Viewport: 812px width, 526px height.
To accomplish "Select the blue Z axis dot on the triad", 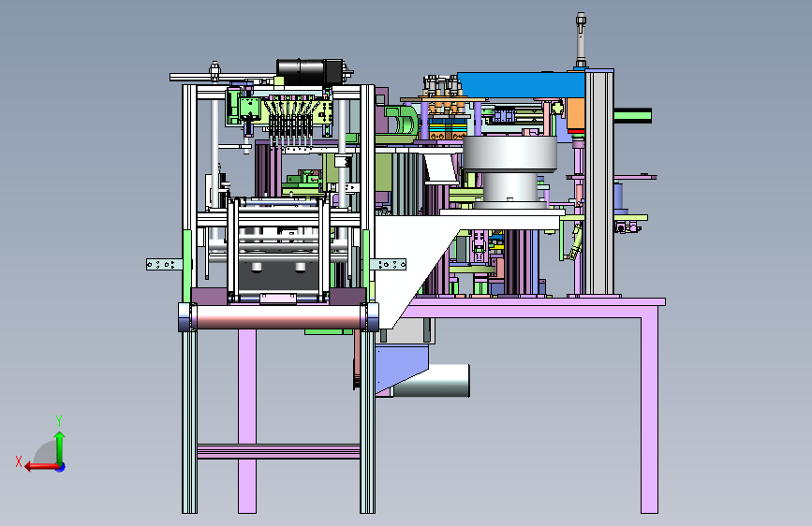I will (61, 467).
